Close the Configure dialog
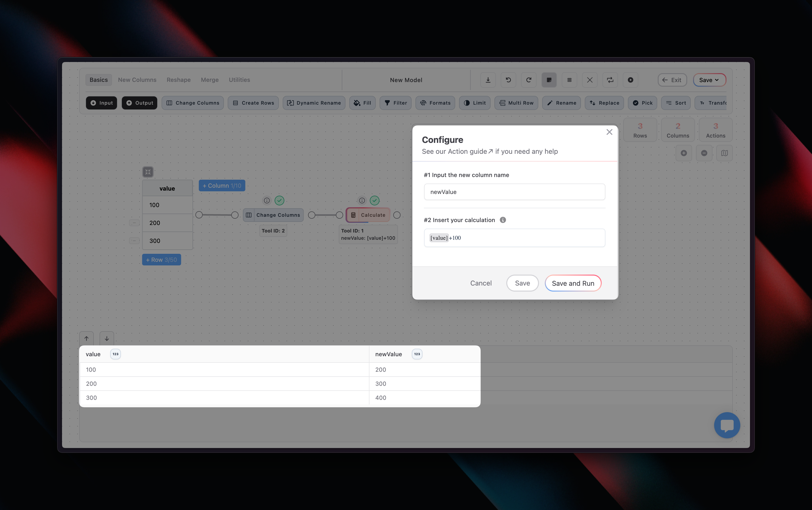 (x=609, y=132)
